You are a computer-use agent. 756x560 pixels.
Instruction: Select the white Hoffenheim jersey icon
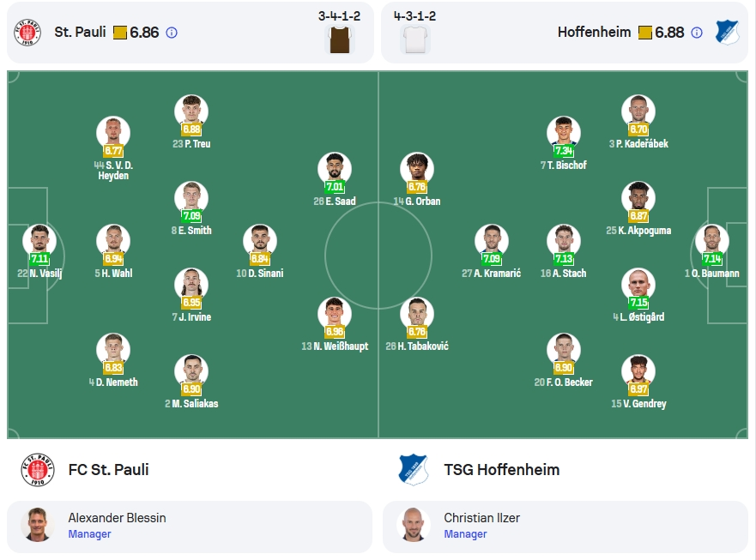point(415,39)
